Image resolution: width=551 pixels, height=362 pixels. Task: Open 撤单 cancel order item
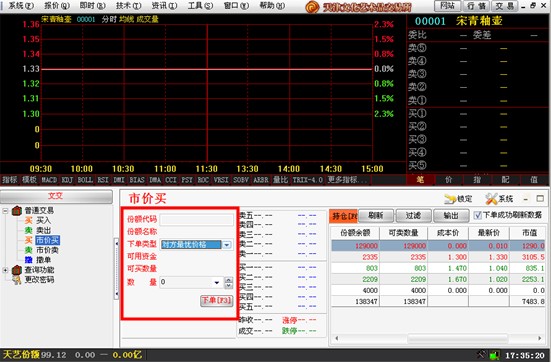(x=44, y=260)
